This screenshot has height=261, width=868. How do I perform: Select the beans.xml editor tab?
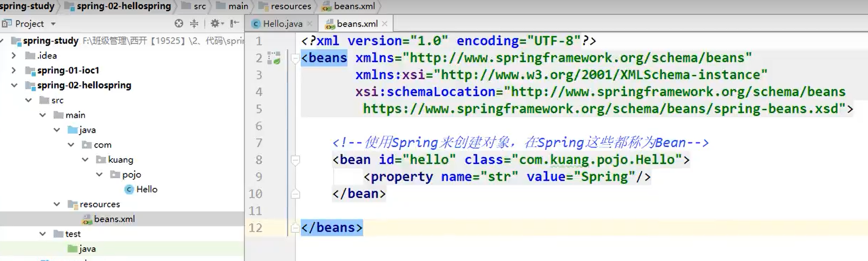click(x=356, y=23)
